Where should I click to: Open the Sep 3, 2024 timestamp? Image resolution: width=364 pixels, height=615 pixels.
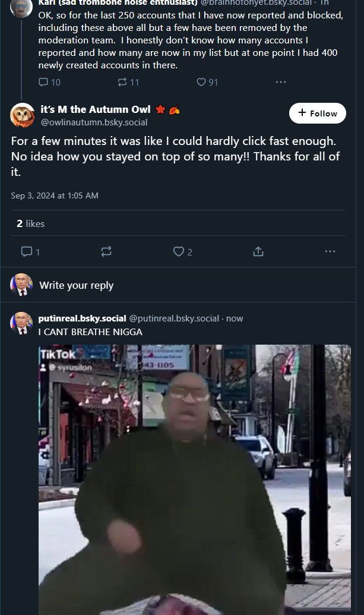[55, 195]
